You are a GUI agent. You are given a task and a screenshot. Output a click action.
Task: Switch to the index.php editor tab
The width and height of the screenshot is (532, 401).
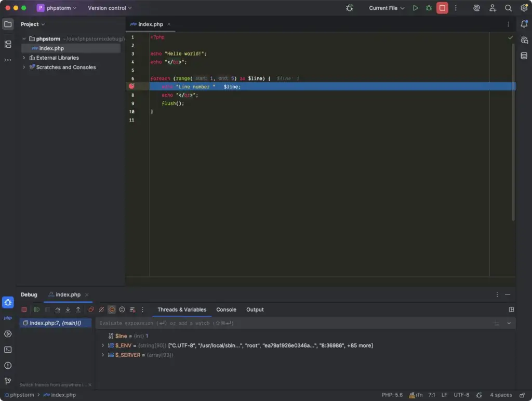tap(150, 24)
